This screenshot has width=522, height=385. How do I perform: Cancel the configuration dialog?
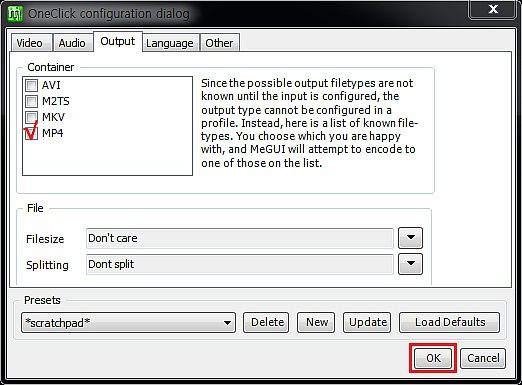[483, 358]
